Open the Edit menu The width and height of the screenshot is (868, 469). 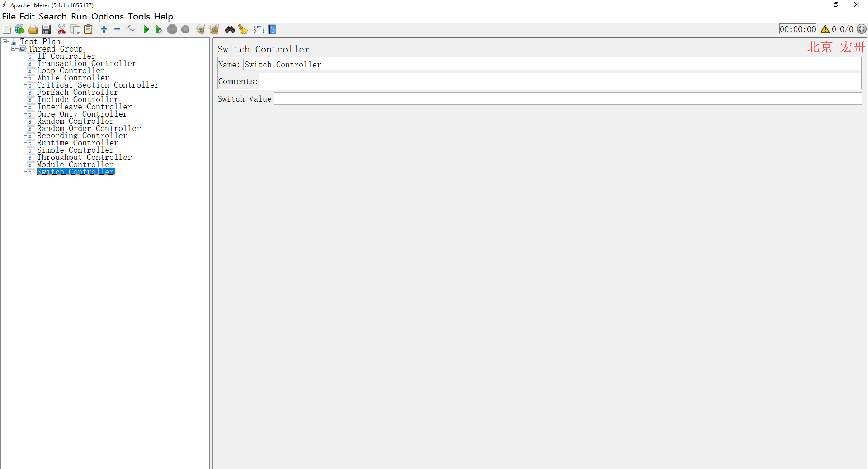27,16
